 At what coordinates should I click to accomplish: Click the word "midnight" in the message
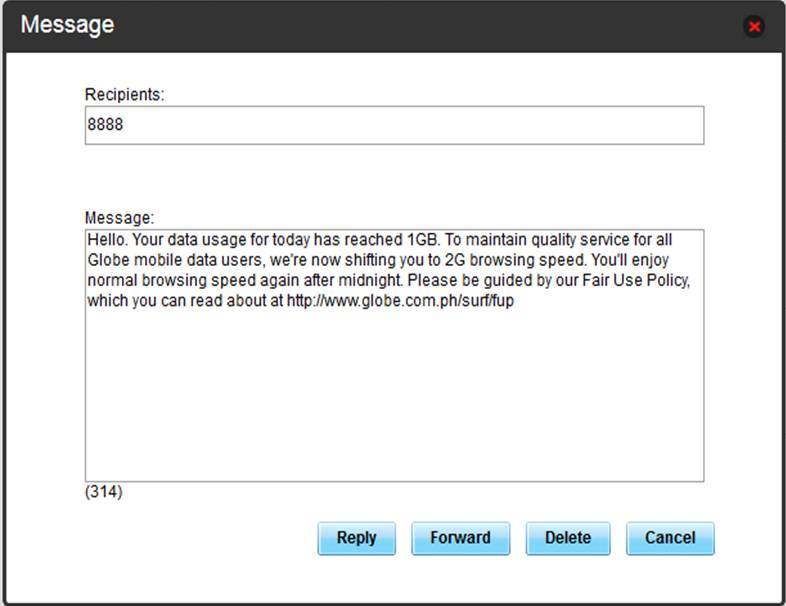pyautogui.click(x=369, y=281)
